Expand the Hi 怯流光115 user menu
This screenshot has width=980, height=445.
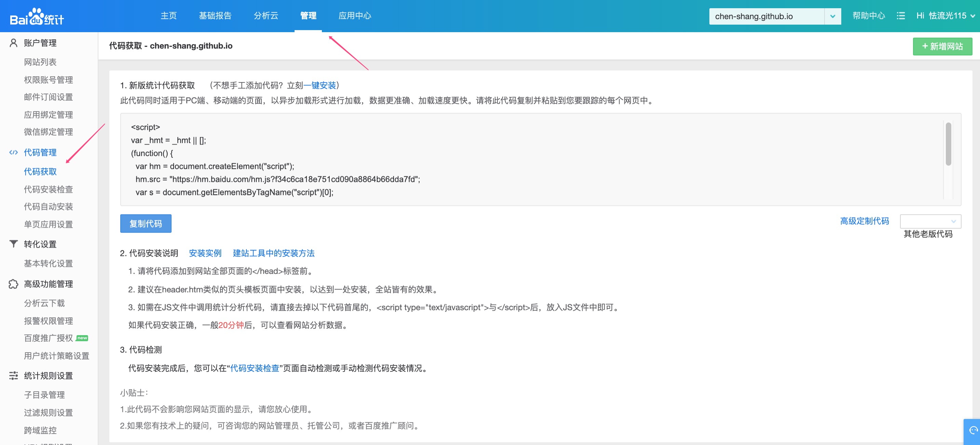pos(945,16)
